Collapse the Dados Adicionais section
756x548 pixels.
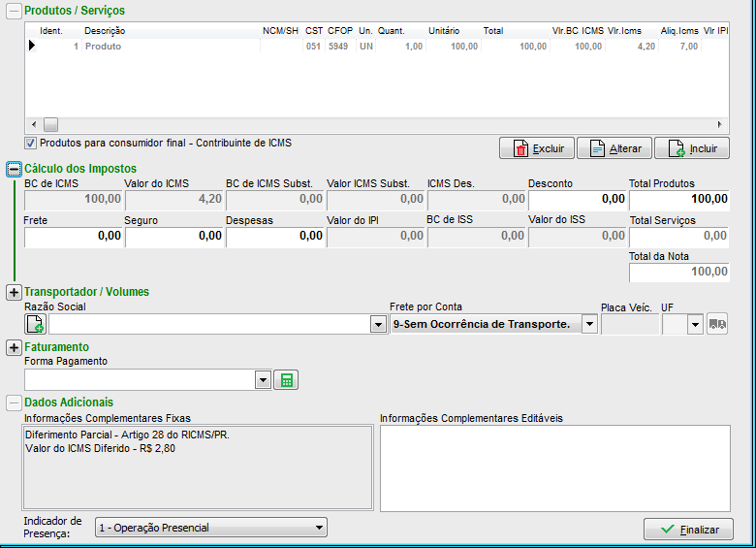(14, 403)
